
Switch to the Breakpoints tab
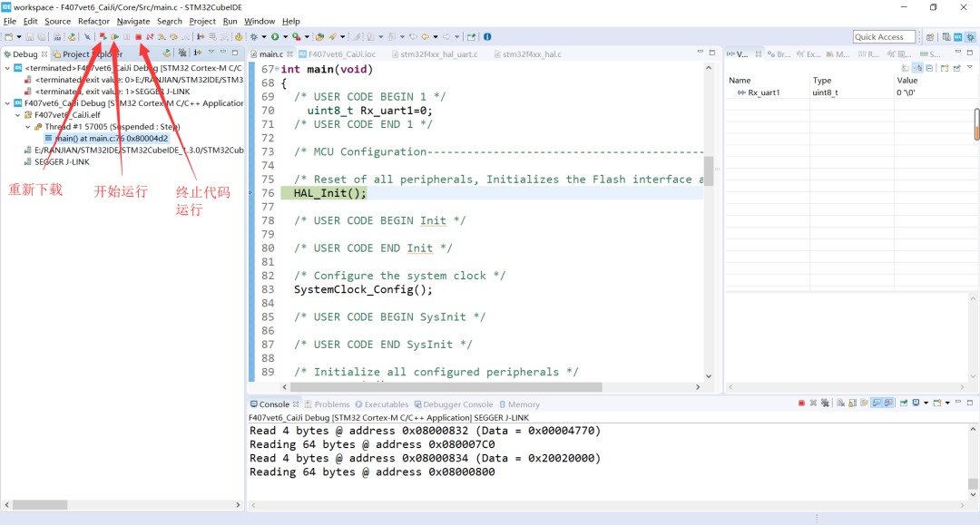pos(779,54)
